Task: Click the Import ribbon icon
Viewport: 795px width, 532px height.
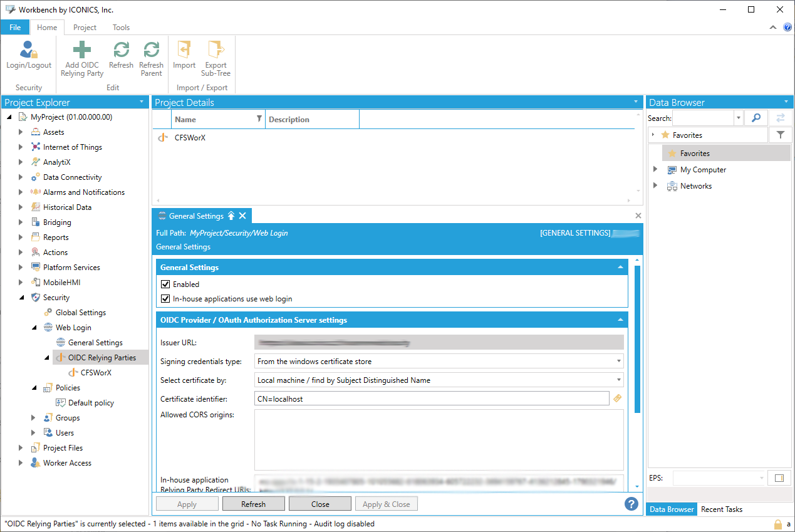Action: pos(184,51)
